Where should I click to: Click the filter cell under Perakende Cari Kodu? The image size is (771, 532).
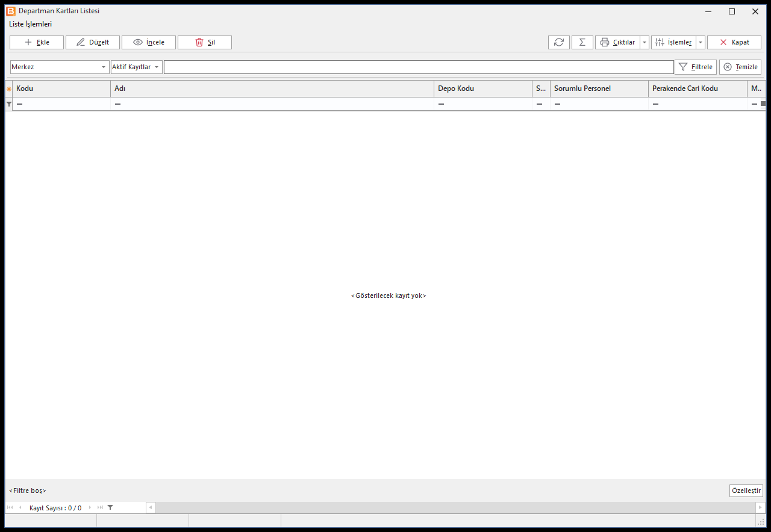coord(698,104)
